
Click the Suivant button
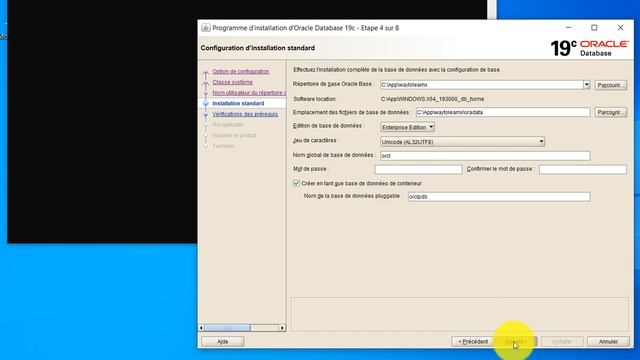[516, 342]
